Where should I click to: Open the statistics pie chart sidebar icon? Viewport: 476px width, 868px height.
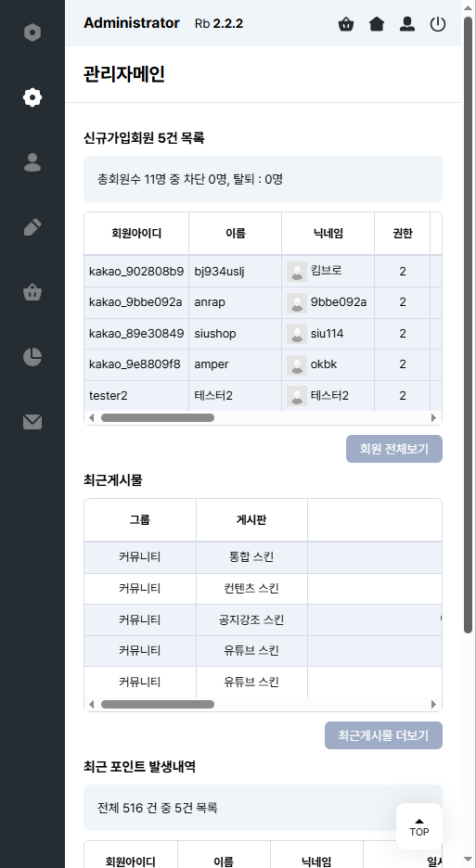32,357
